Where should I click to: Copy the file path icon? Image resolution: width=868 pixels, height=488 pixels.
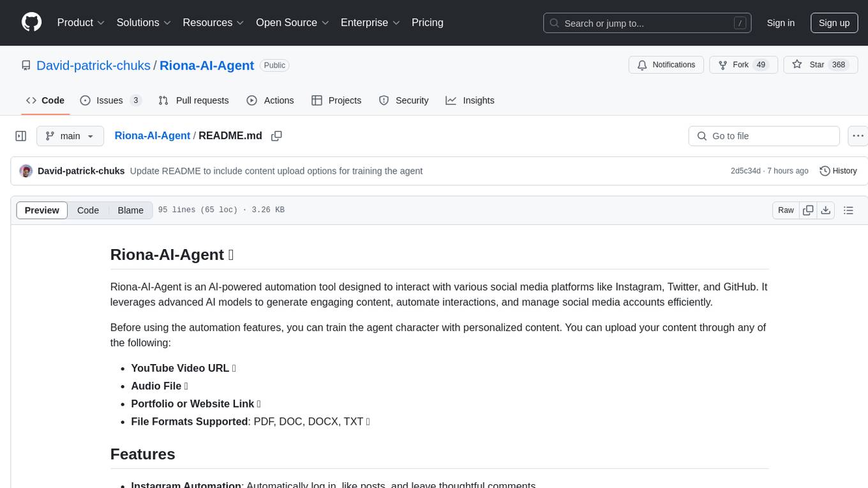click(x=276, y=136)
